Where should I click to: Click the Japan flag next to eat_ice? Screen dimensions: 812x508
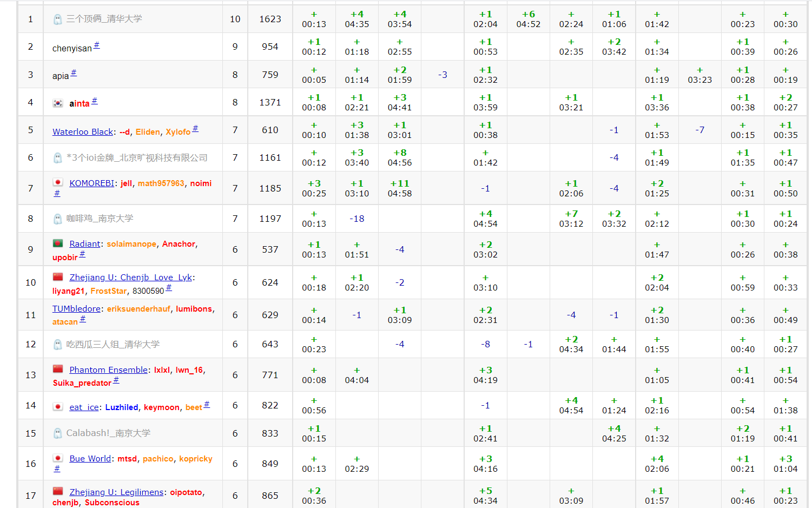pyautogui.click(x=58, y=407)
